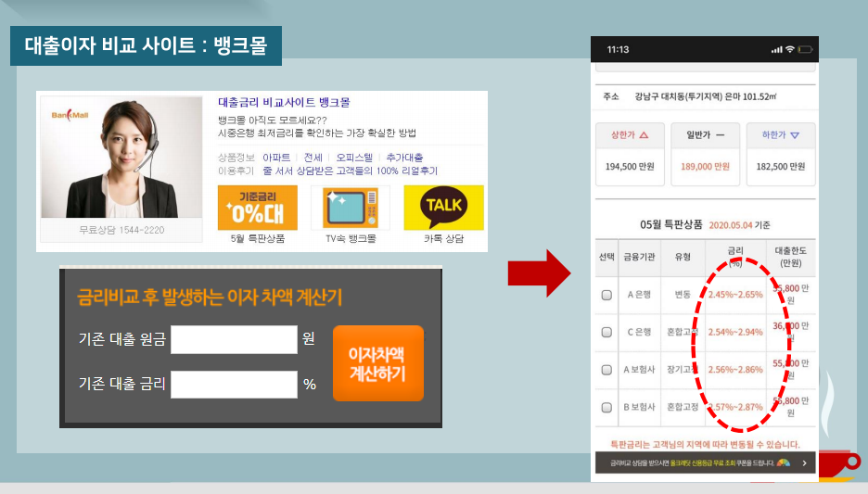
Task: Click the 05월 특판상품 heading
Action: point(670,224)
